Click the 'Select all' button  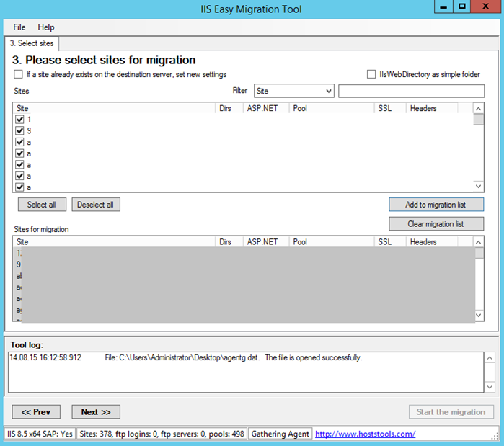[x=42, y=205]
